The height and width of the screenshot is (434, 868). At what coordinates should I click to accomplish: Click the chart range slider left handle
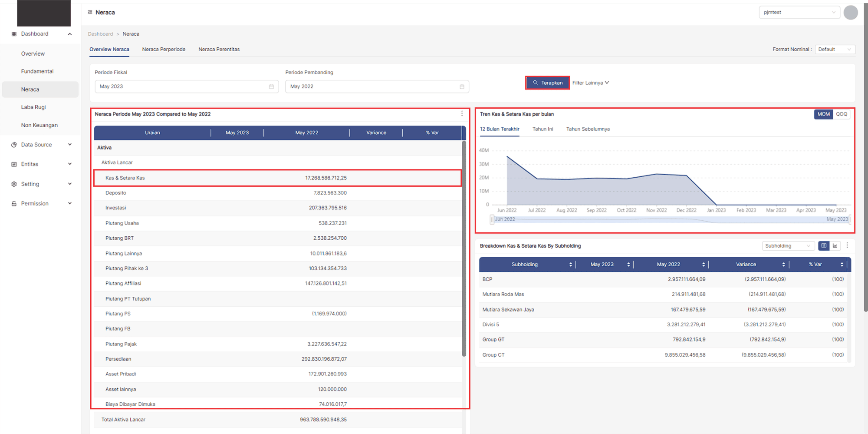point(492,219)
